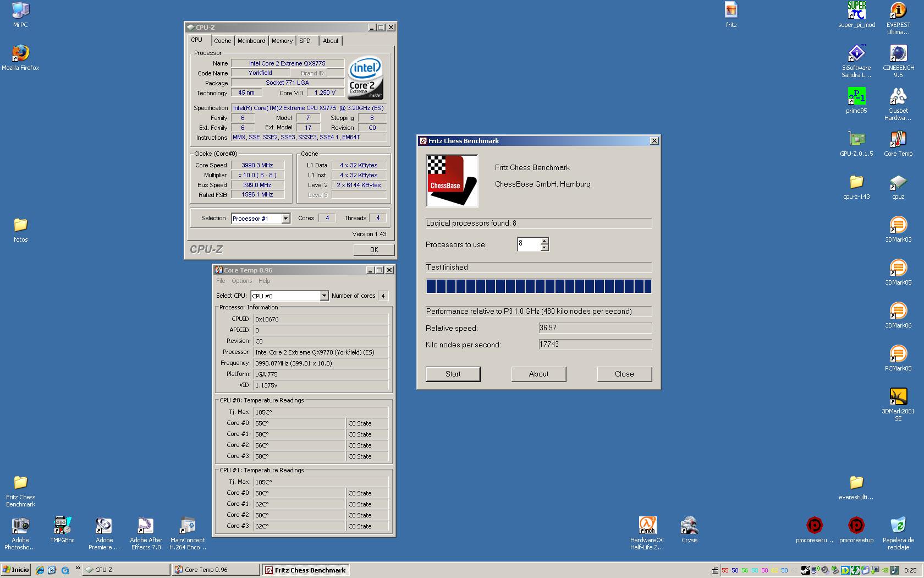
Task: Decrease processors to use with down arrow
Action: (544, 248)
